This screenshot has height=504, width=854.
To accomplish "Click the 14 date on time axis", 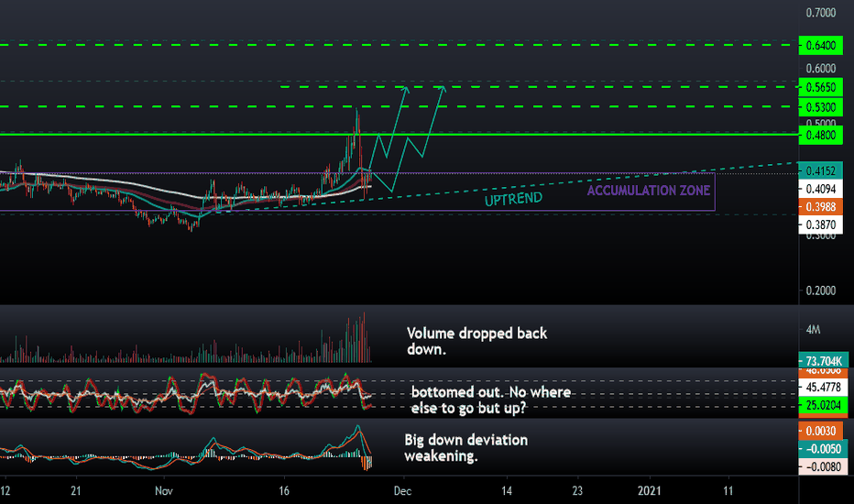I will pyautogui.click(x=507, y=491).
